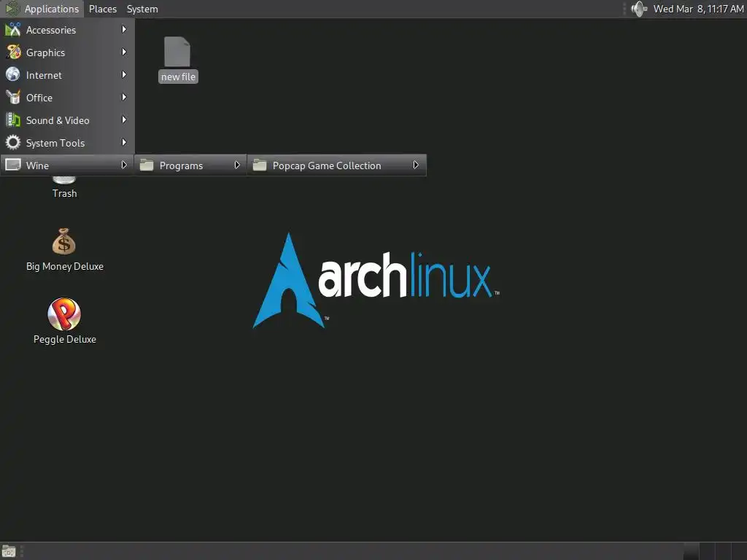Click the 'Big Money Deluxe' label
747x560 pixels.
pyautogui.click(x=65, y=267)
